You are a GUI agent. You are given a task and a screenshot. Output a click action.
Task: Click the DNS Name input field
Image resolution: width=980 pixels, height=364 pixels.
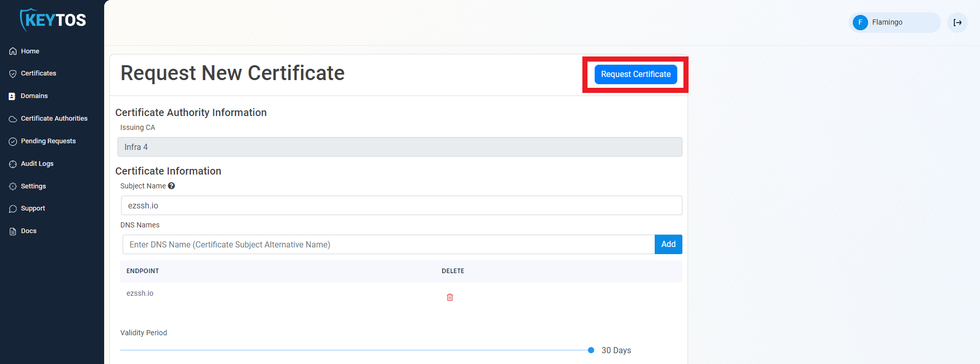[x=388, y=244]
